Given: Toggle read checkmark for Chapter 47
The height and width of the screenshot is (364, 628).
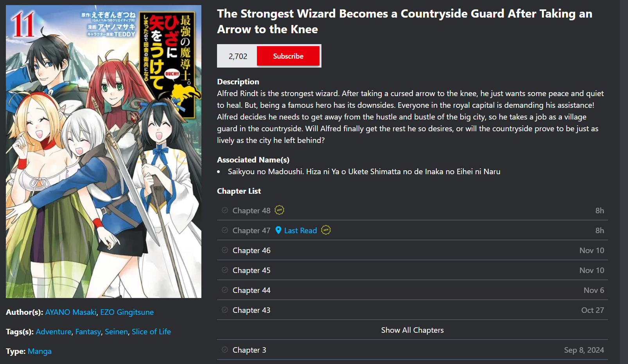Looking at the screenshot, I should [x=225, y=230].
